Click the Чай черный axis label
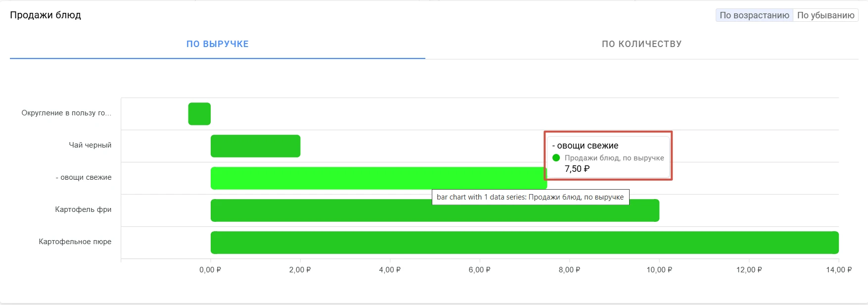 (x=90, y=145)
